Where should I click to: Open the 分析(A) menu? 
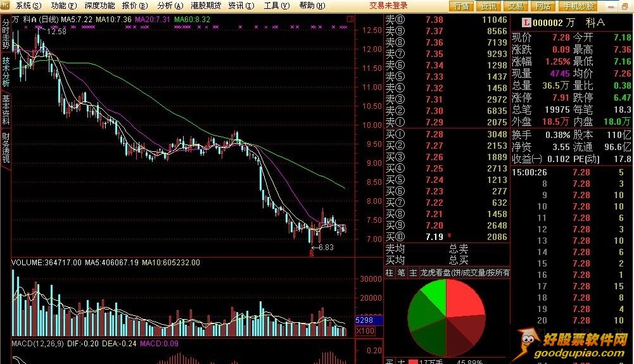click(170, 6)
